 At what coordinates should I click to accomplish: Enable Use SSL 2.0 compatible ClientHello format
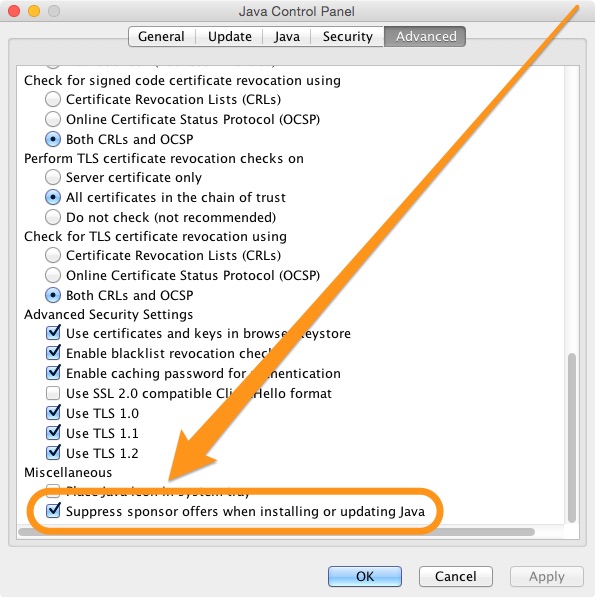click(53, 393)
